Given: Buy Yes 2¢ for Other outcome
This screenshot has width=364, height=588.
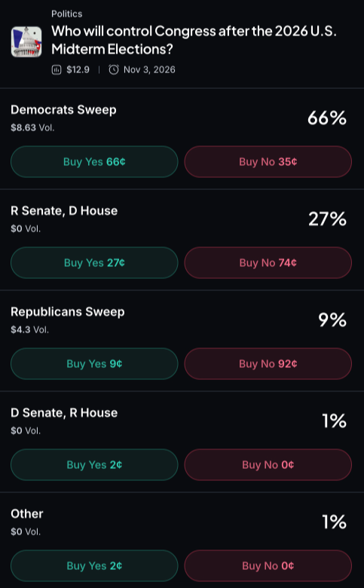Looking at the screenshot, I should (94, 565).
